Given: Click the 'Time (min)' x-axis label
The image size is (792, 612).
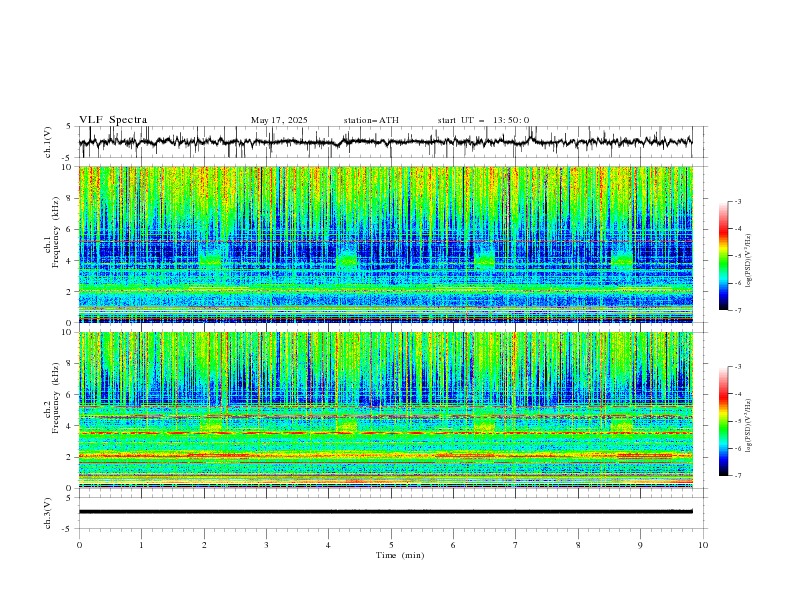Looking at the screenshot, I should 400,555.
